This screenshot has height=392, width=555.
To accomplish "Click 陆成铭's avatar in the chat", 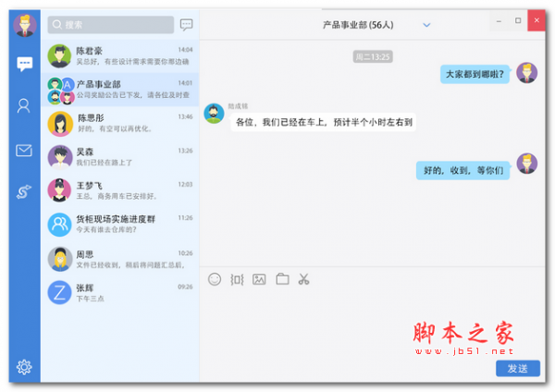I will (214, 114).
